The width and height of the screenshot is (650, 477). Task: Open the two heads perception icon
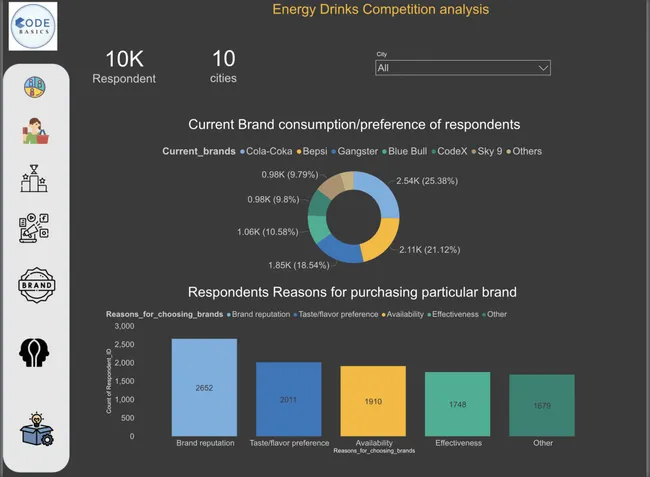click(34, 352)
